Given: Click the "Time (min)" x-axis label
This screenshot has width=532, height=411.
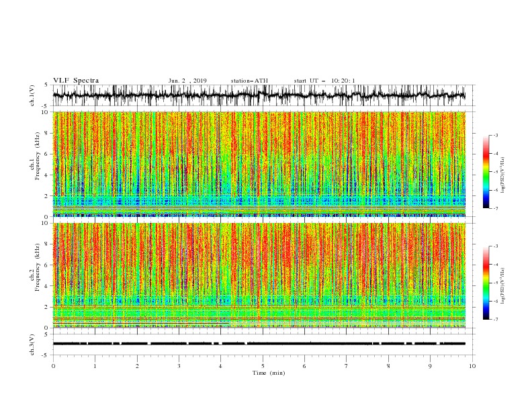Looking at the screenshot, I should point(269,373).
